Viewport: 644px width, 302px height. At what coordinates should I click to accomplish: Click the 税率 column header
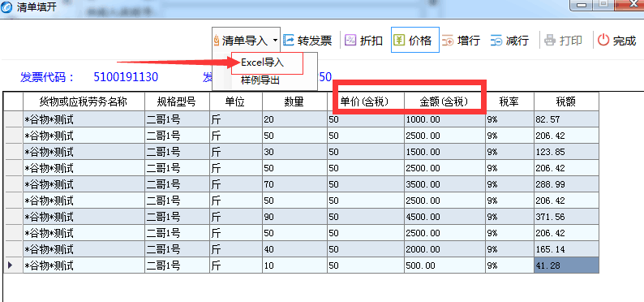509,101
